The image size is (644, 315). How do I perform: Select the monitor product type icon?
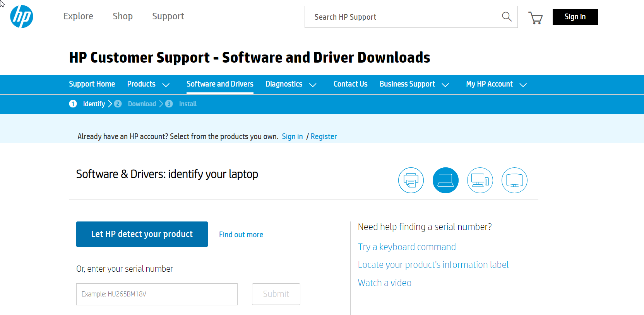[514, 180]
